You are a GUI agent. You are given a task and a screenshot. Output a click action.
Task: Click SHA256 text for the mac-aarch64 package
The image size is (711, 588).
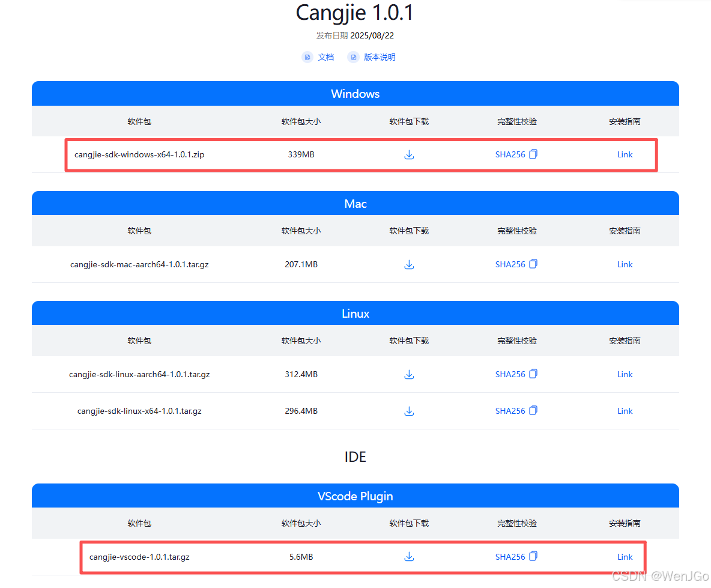click(510, 264)
